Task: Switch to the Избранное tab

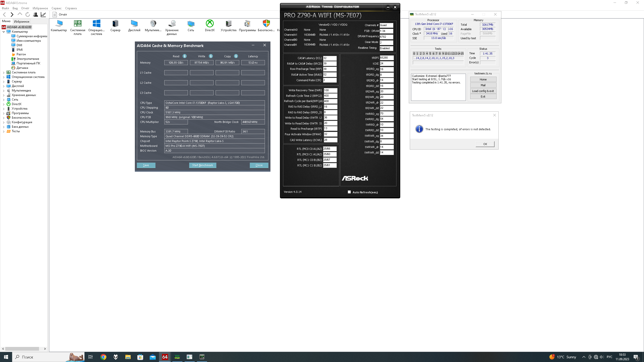Action: (22, 22)
